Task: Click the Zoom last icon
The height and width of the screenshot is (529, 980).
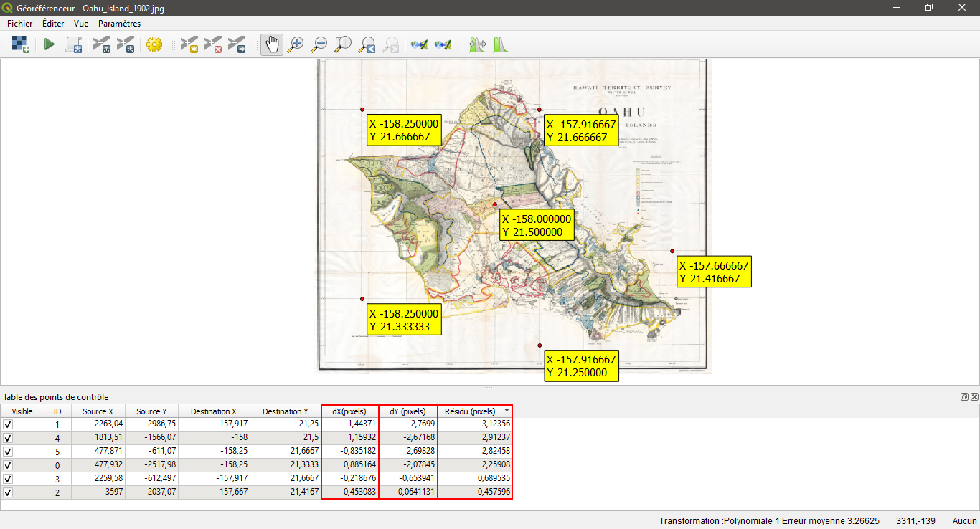Action: pyautogui.click(x=367, y=44)
